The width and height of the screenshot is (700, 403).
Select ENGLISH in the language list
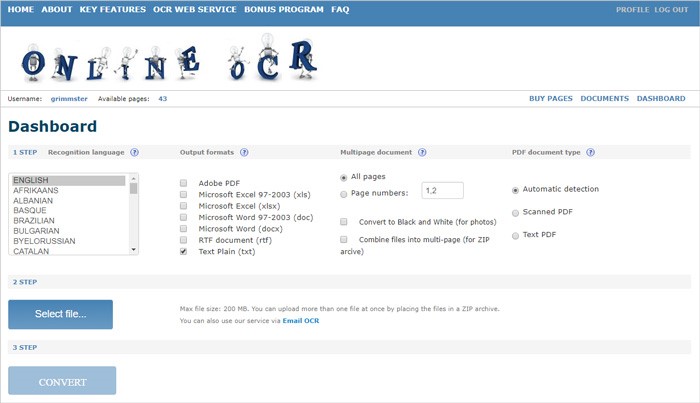[69, 180]
